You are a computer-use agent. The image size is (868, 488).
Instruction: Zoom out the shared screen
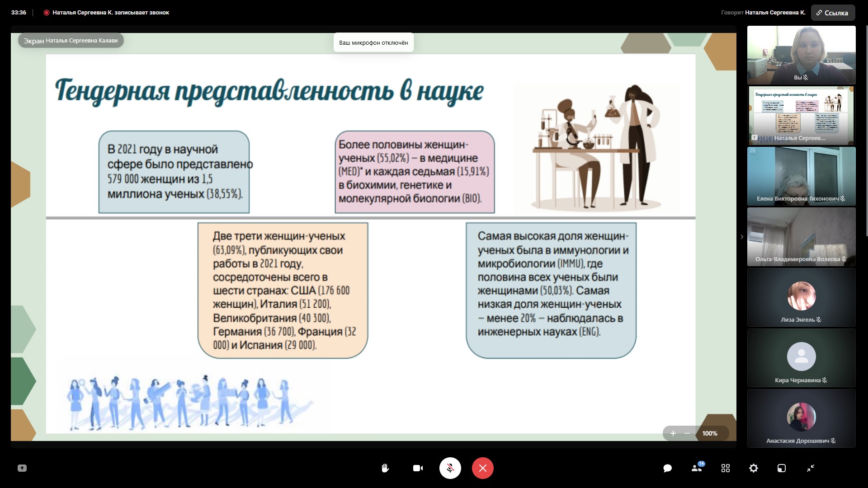click(x=687, y=433)
